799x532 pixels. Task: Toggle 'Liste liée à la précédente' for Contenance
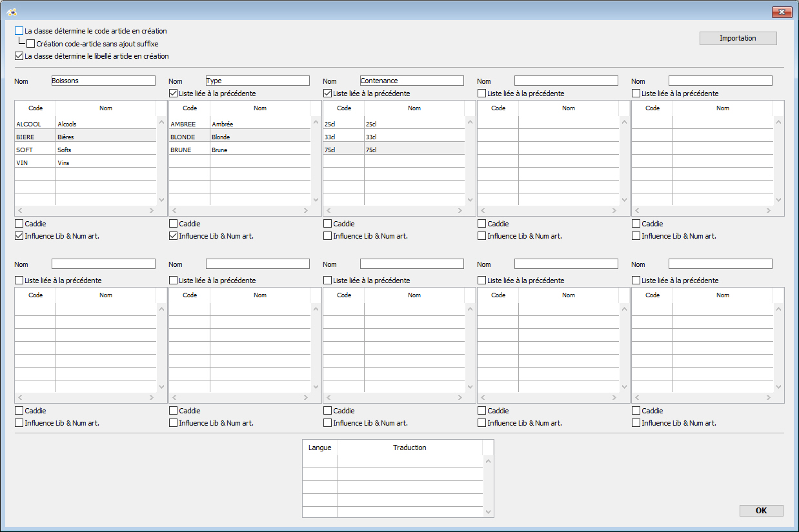point(327,94)
